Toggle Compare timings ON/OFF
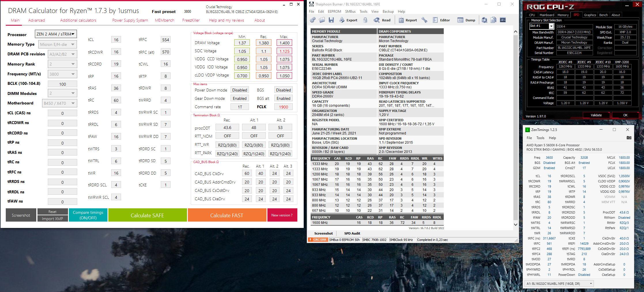The image size is (644, 292). [x=88, y=215]
